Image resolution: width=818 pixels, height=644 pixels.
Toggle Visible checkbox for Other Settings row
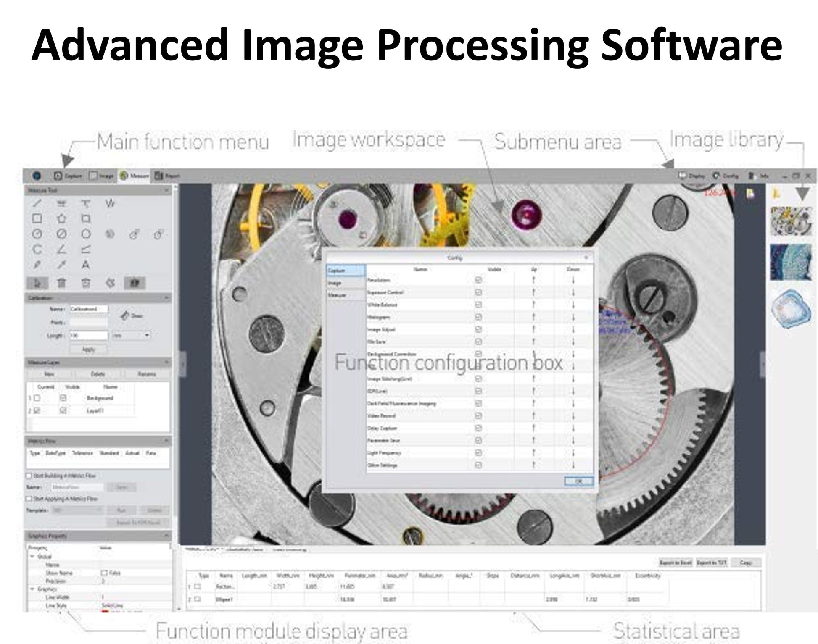(x=478, y=465)
